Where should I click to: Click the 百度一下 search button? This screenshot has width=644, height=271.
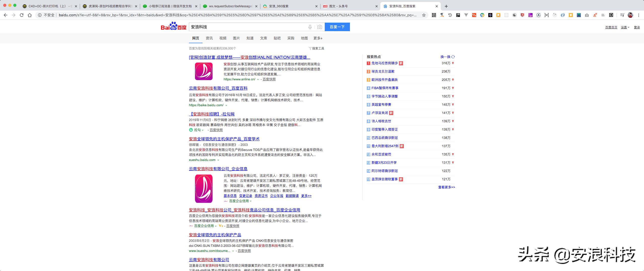coord(337,27)
